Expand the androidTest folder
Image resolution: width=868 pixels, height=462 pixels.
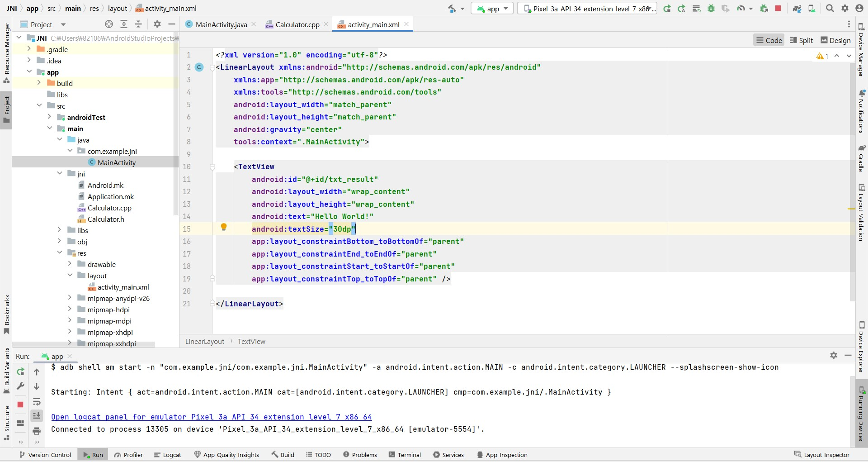49,116
